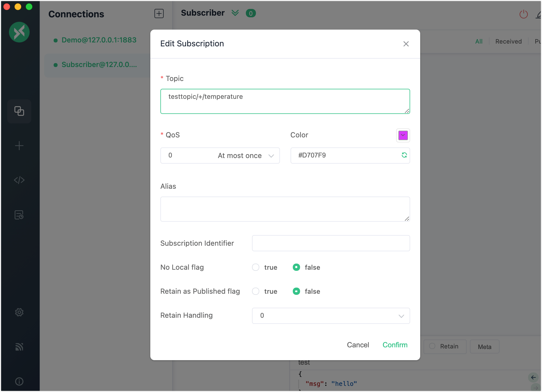The height and width of the screenshot is (392, 542).
Task: Open the Connections sidebar icon
Action: click(x=19, y=111)
